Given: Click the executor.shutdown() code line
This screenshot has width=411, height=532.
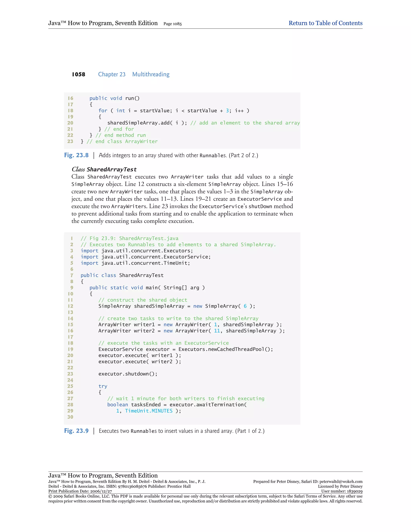Looking at the screenshot, I should (x=128, y=374).
